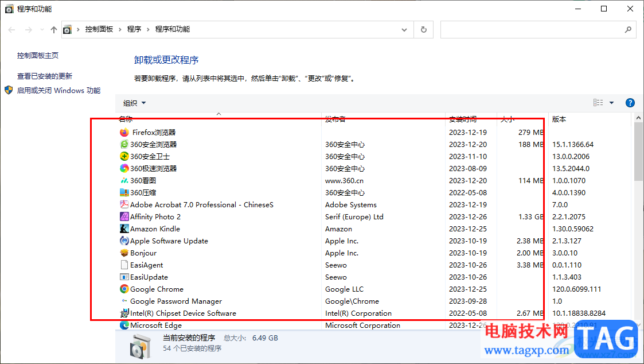The height and width of the screenshot is (364, 644).
Task: Expand chevron after 程序 breadcrumb
Action: (149, 30)
